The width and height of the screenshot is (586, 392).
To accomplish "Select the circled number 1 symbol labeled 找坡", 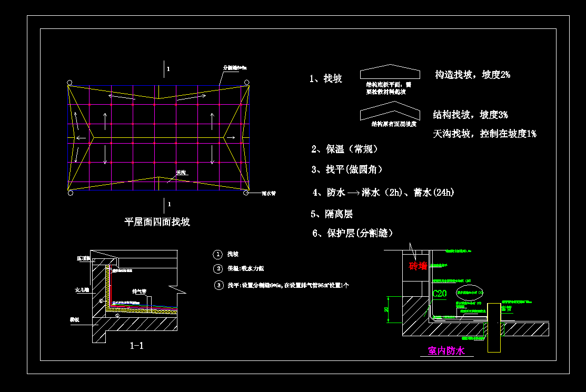I will [x=218, y=254].
